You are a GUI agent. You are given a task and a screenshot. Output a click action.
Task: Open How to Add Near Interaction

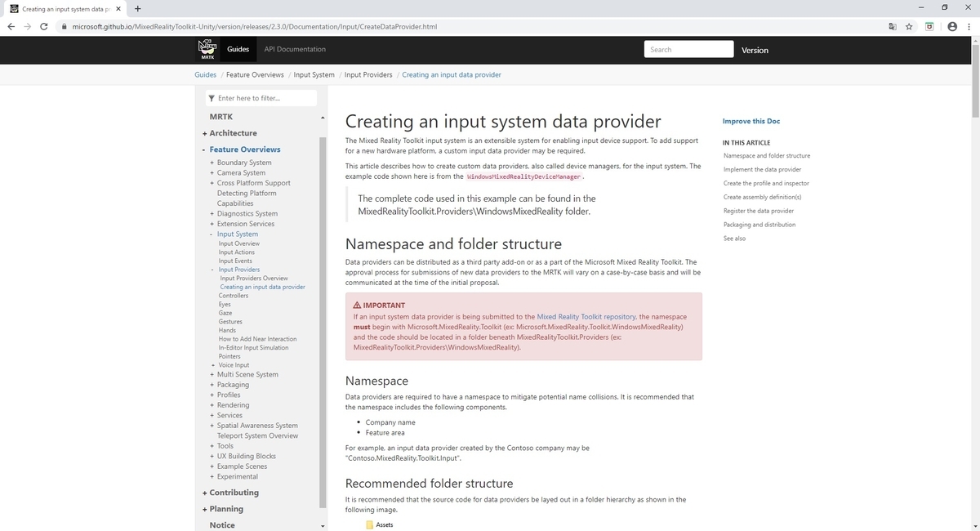(258, 339)
